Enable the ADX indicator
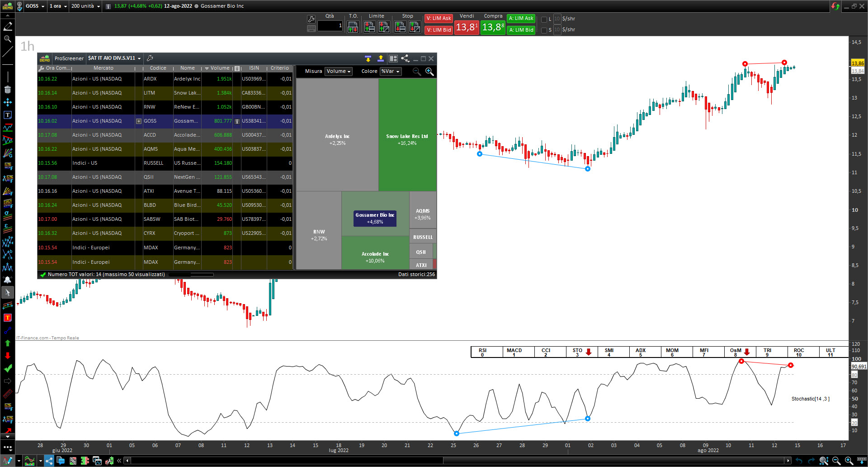The height and width of the screenshot is (467, 868). [645, 352]
